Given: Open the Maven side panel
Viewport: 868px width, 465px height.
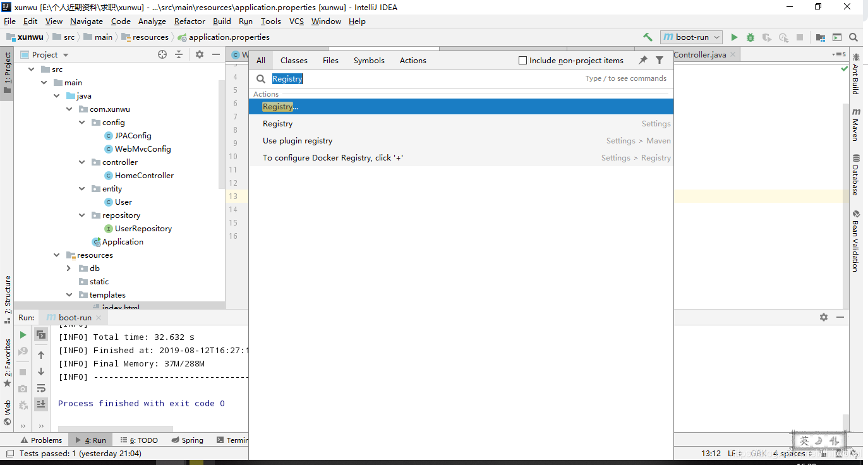Looking at the screenshot, I should 856,124.
